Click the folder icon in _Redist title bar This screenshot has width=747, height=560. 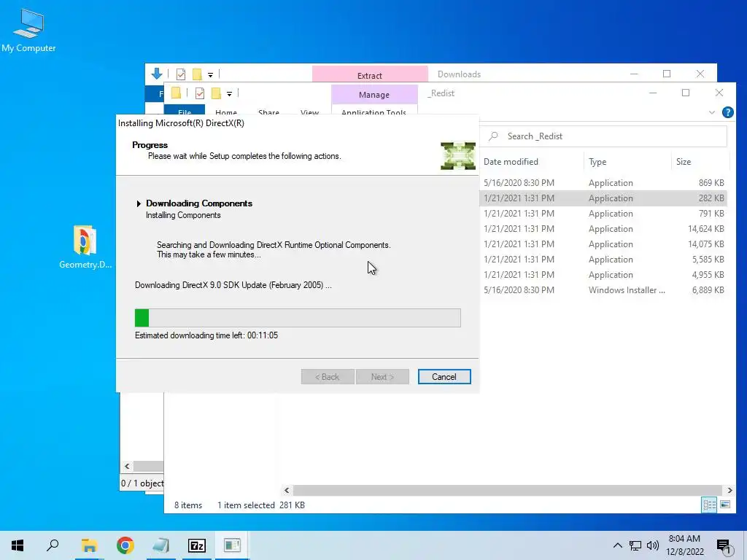[176, 93]
